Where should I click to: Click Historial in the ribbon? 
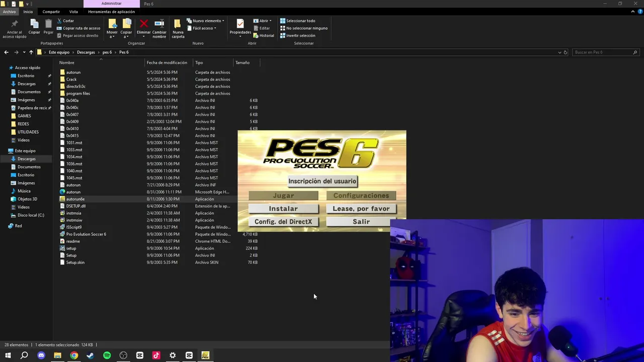[264, 36]
